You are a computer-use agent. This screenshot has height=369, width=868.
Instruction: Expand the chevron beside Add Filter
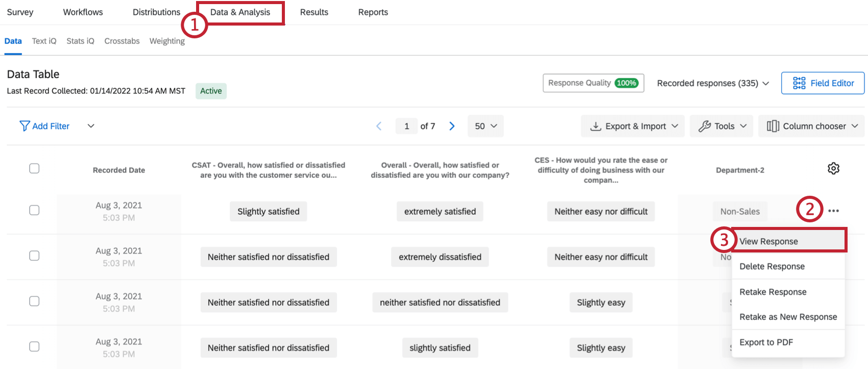pyautogui.click(x=91, y=126)
